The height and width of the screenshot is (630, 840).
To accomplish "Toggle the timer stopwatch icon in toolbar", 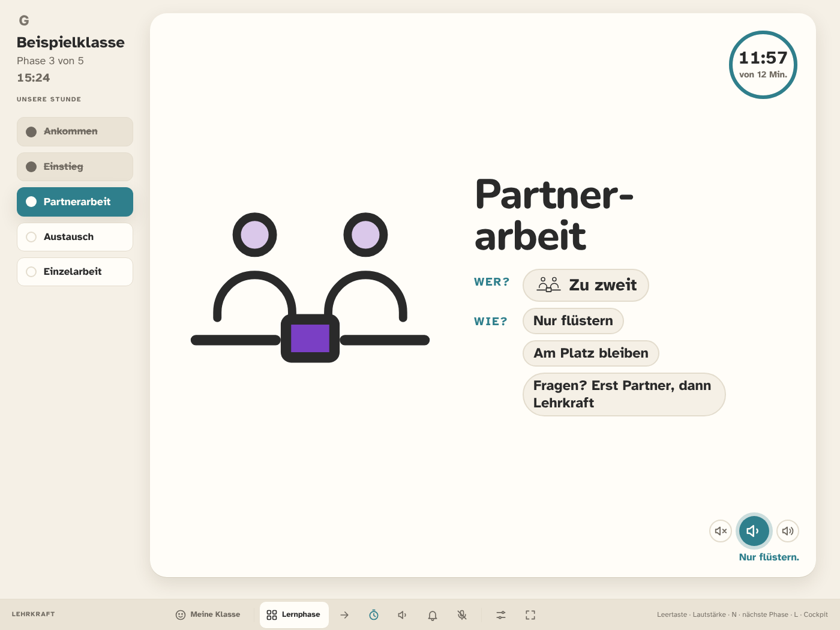I will (x=374, y=615).
